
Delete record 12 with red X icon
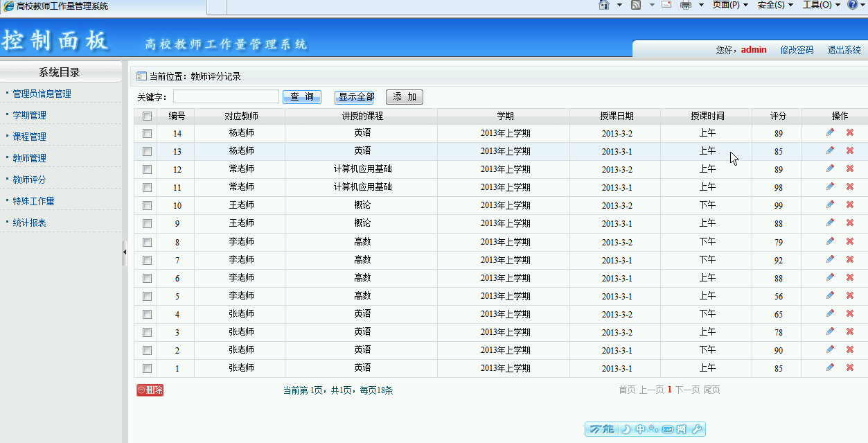click(x=850, y=168)
